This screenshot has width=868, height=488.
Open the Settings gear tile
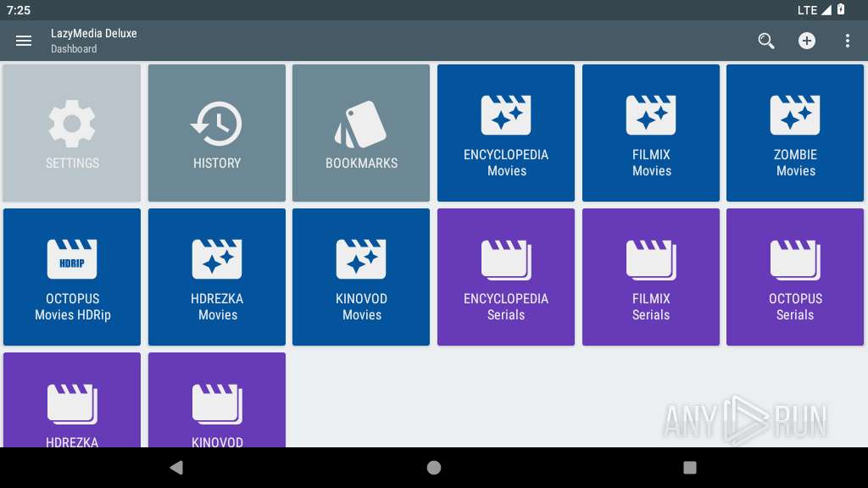(72, 133)
